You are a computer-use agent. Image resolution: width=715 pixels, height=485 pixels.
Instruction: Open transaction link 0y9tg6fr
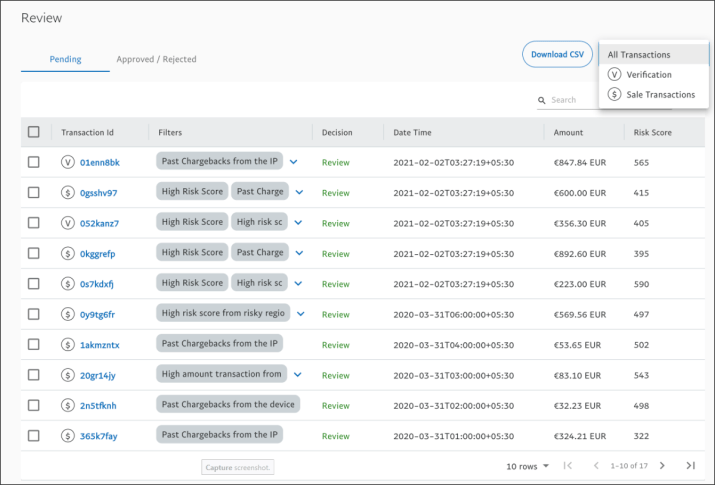(x=97, y=314)
